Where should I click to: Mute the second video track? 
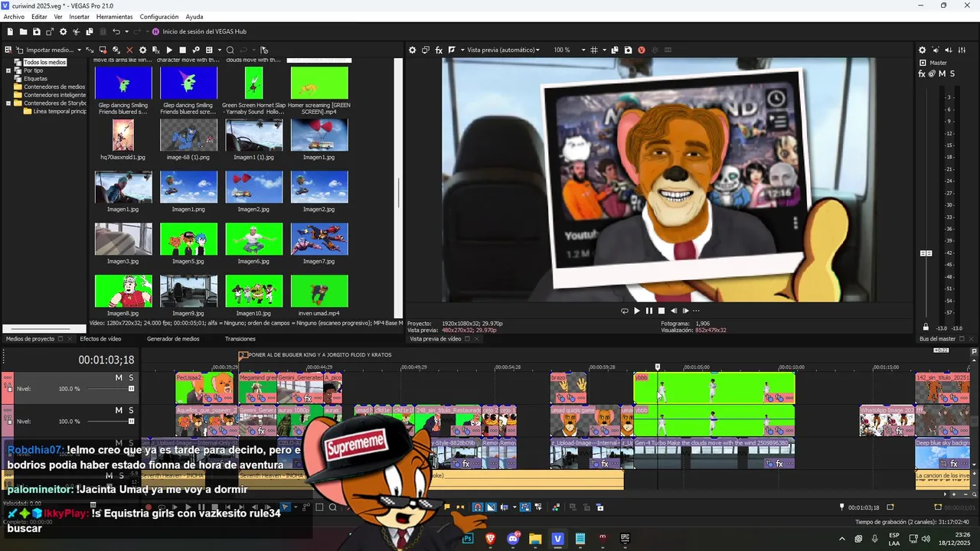119,410
